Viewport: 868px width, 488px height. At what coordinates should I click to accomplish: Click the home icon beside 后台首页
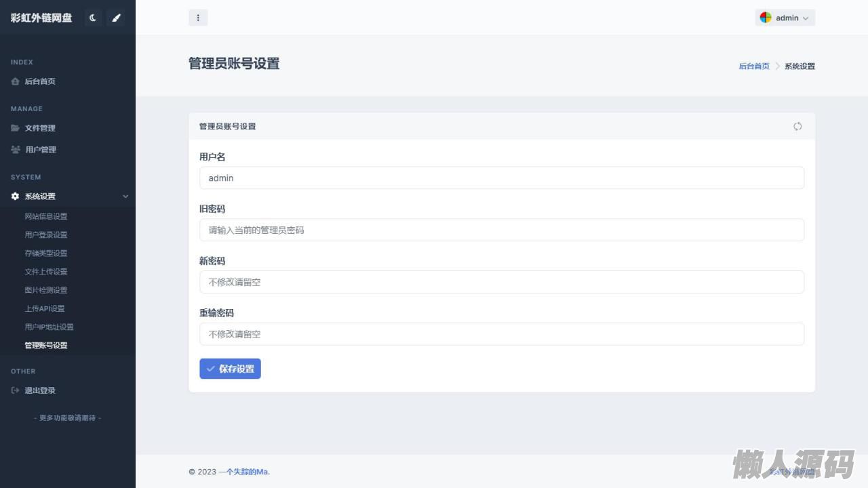[x=16, y=81]
